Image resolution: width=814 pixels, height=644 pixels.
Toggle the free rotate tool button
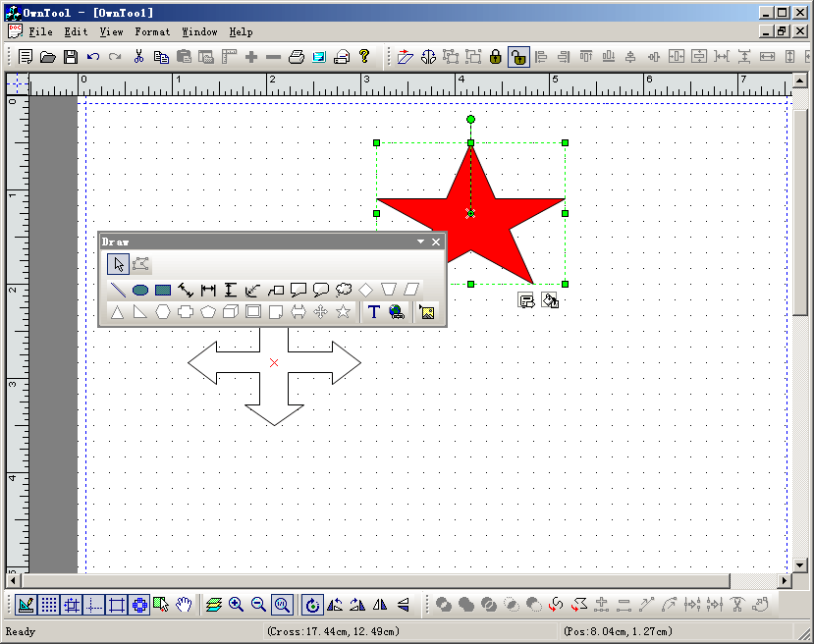click(312, 605)
